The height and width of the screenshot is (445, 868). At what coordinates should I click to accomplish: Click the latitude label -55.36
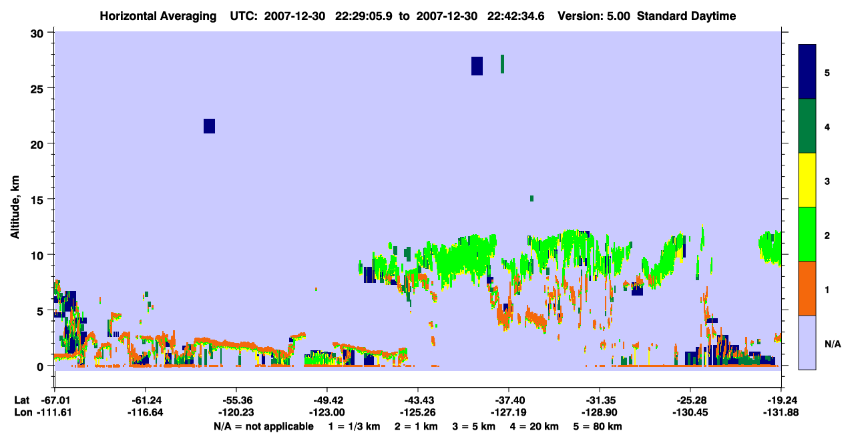point(236,400)
